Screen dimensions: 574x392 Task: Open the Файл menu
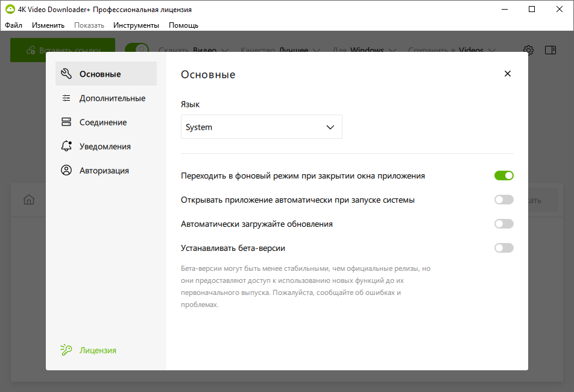coord(13,25)
